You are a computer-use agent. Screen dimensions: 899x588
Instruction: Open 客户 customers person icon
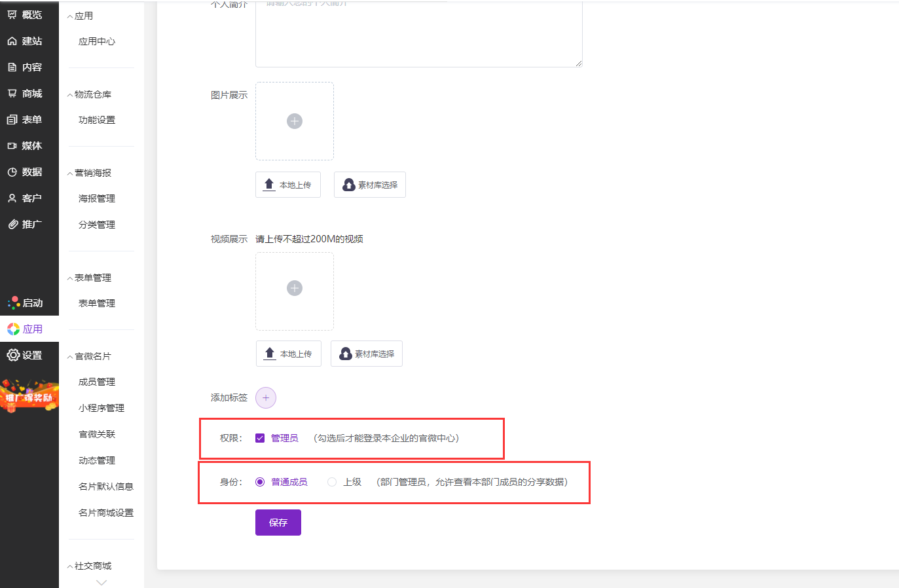pyautogui.click(x=12, y=198)
